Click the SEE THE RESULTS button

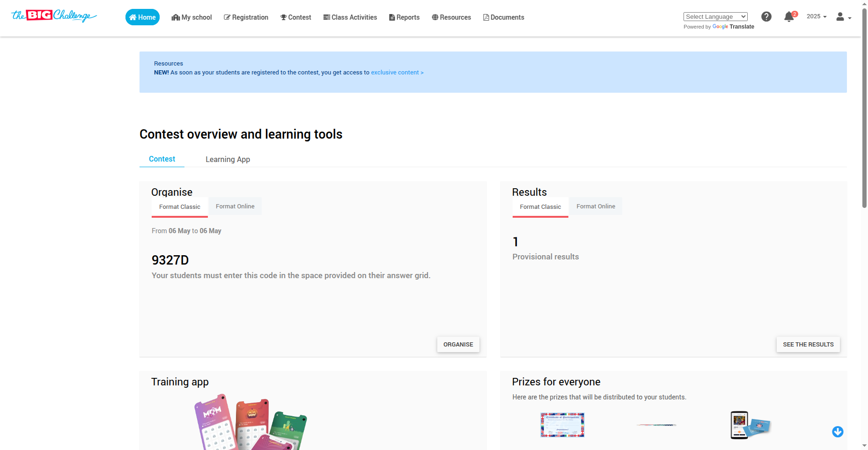click(x=808, y=345)
